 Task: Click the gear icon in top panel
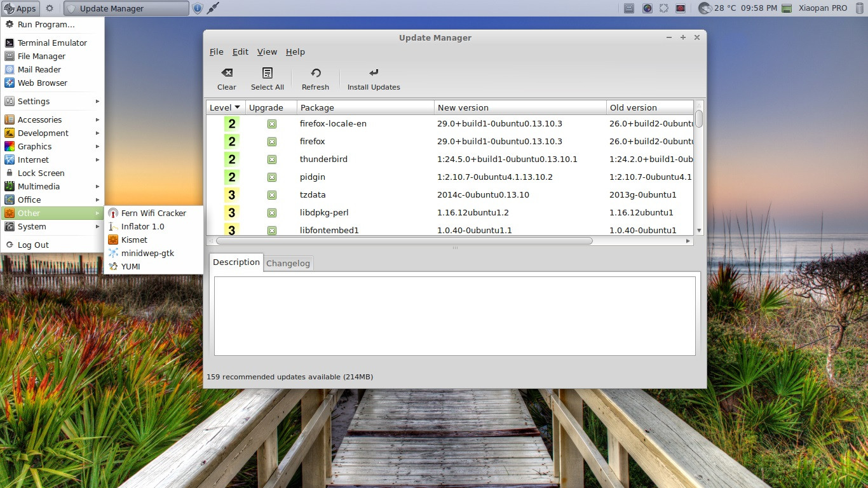(50, 8)
